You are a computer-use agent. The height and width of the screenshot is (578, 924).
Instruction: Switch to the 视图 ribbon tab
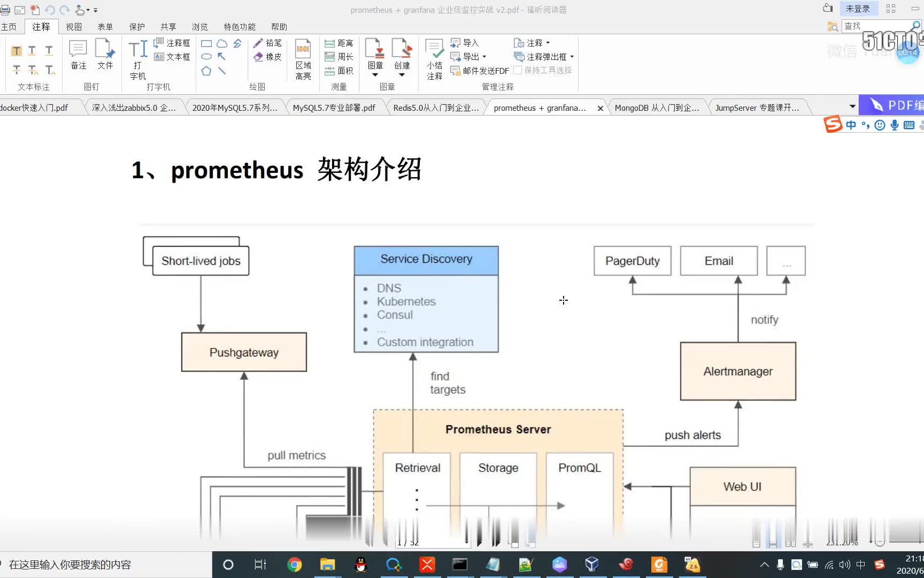tap(74, 27)
